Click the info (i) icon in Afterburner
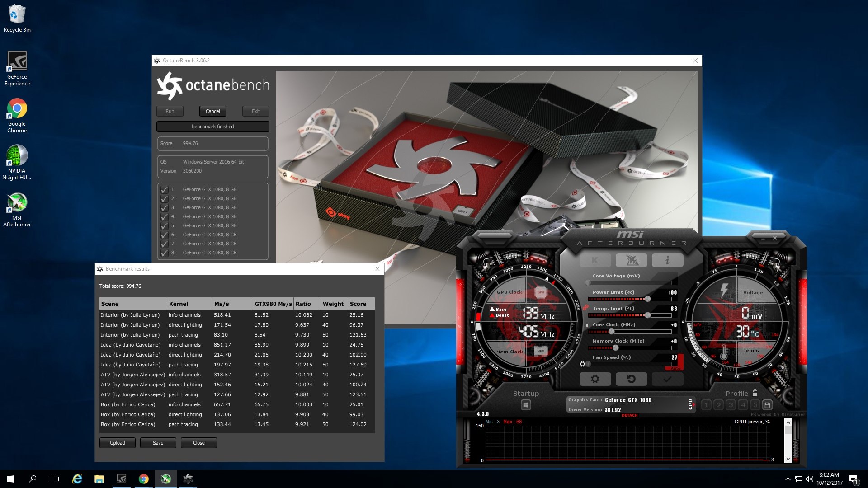Screen dimensions: 868x488 [x=668, y=260]
